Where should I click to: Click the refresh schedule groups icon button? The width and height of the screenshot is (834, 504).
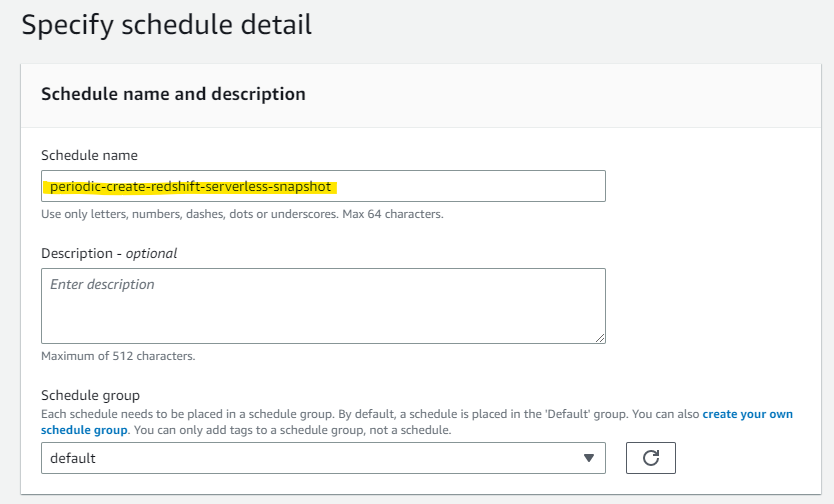click(x=650, y=458)
